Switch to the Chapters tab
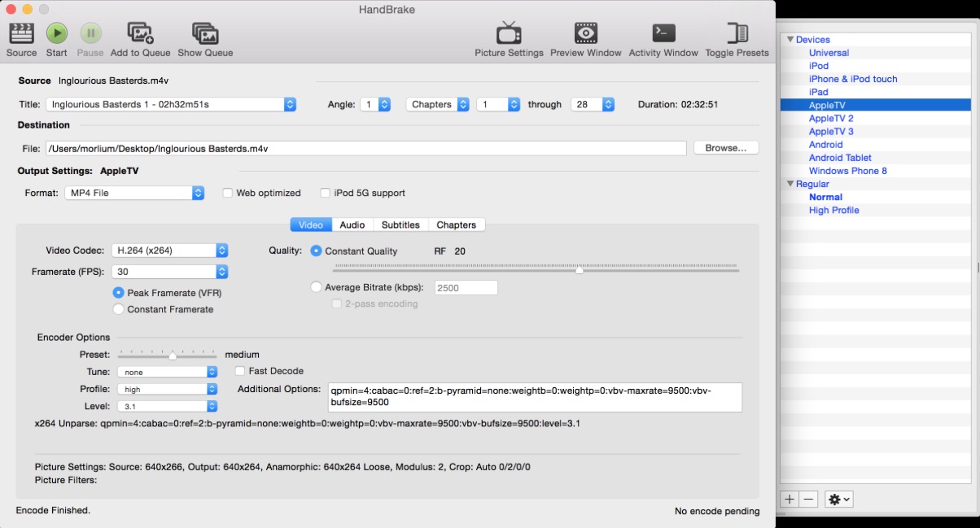 (456, 225)
